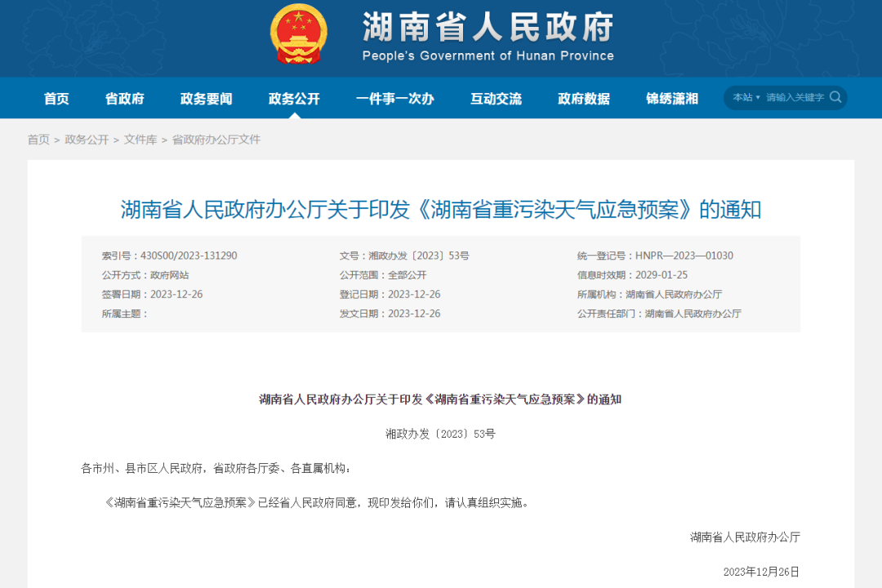
Task: Open the 政务公开 navigation tab
Action: pyautogui.click(x=294, y=99)
